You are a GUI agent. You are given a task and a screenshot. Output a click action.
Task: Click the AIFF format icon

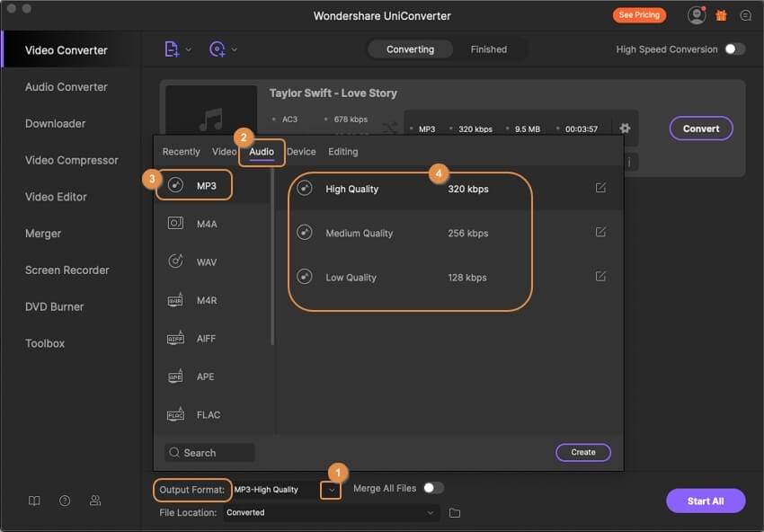tap(175, 338)
